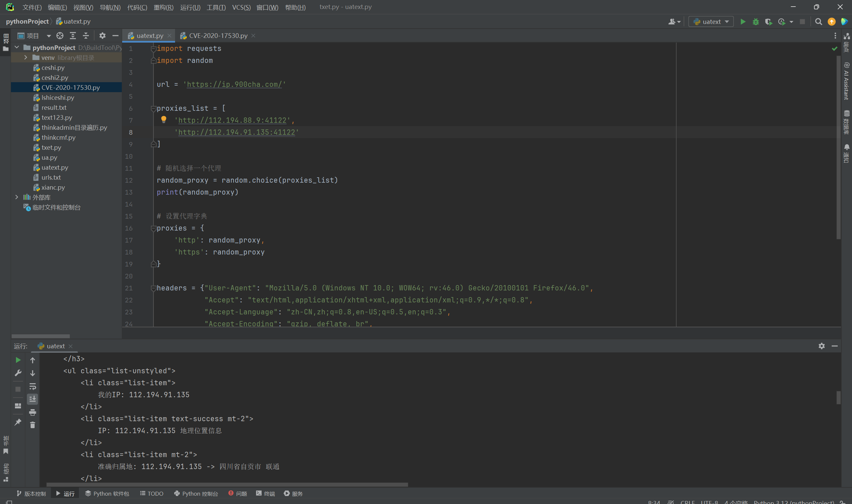Toggle the structure left sidebar panel
The width and height of the screenshot is (852, 504).
pyautogui.click(x=6, y=473)
